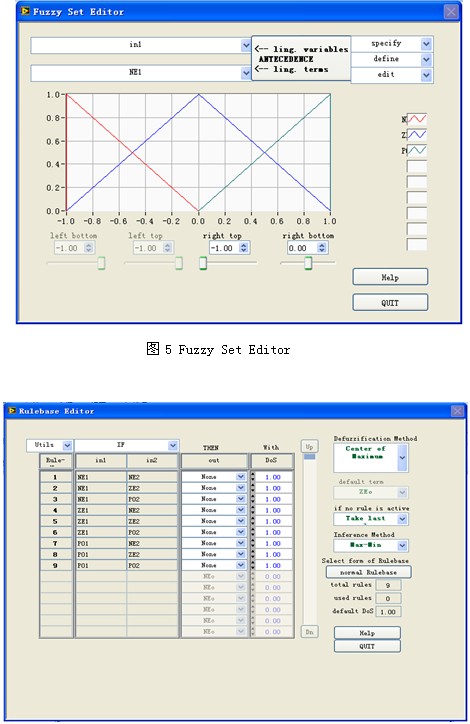Click the right top value stepper
The width and height of the screenshot is (470, 724).
(x=244, y=248)
